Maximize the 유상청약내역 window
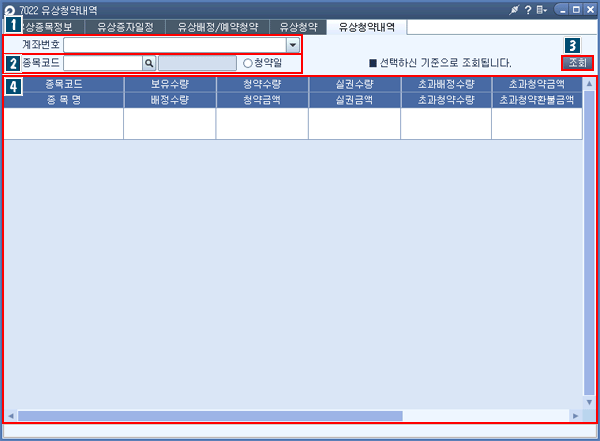 coord(576,10)
